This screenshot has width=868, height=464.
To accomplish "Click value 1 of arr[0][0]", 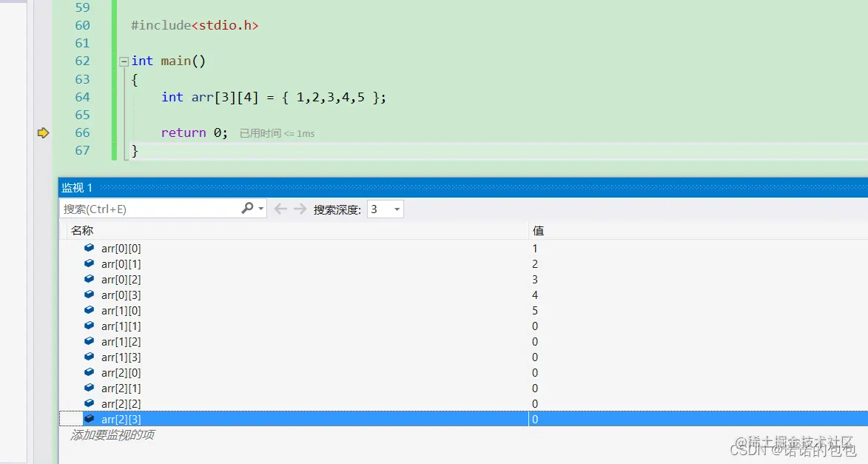I will (535, 249).
